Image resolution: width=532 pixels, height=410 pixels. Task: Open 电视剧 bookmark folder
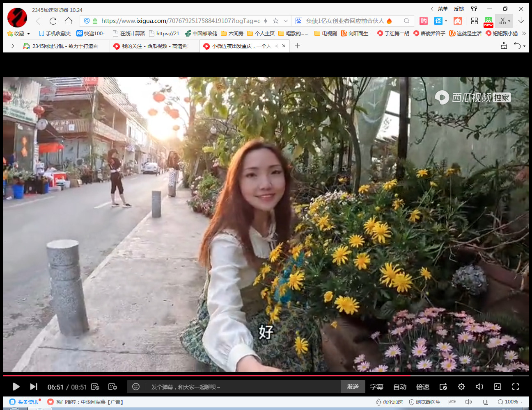pyautogui.click(x=326, y=34)
